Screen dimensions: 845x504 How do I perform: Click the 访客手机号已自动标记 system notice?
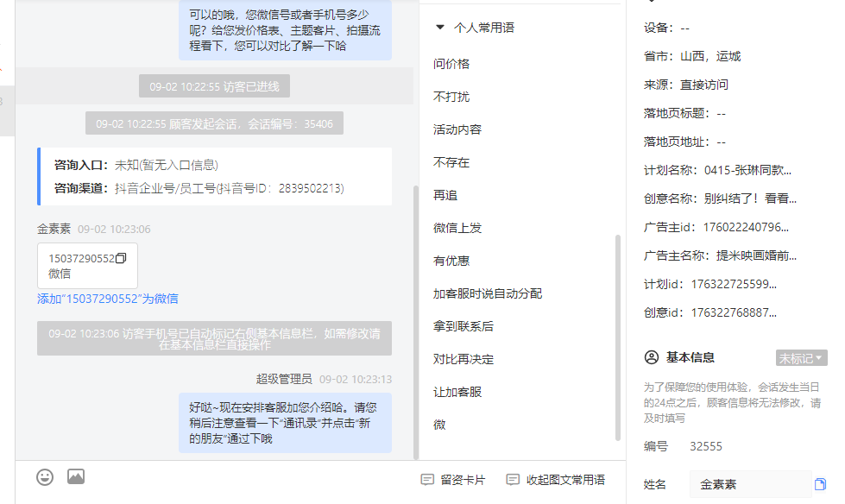[x=214, y=338]
